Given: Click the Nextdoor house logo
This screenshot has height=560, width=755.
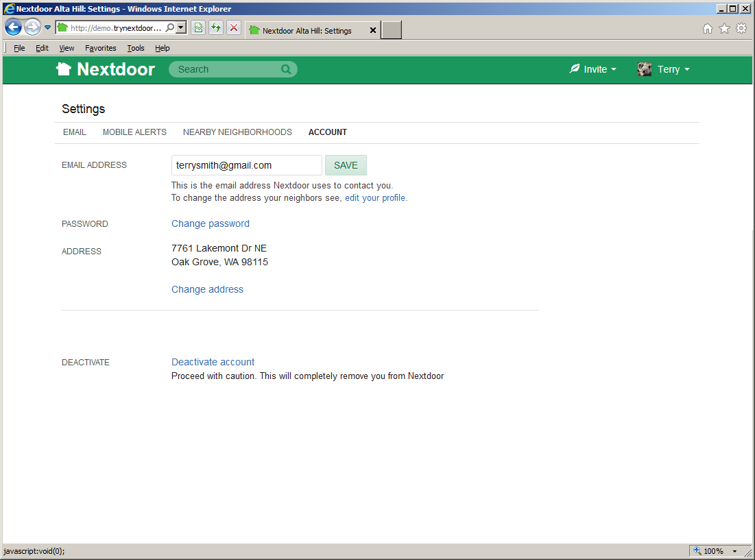Looking at the screenshot, I should tap(63, 69).
